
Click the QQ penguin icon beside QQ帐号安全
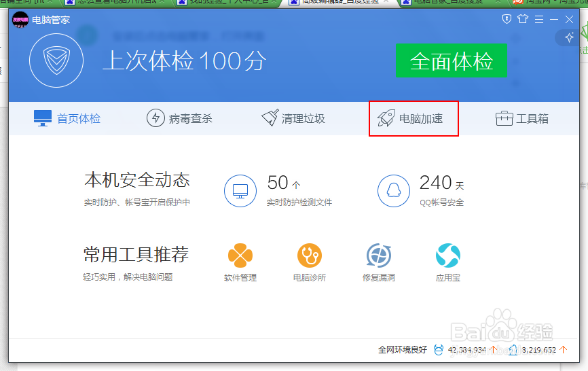(393, 191)
